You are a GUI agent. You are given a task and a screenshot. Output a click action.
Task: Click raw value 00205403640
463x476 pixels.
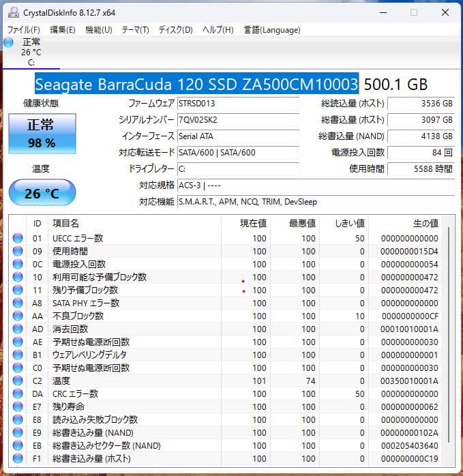[x=410, y=445]
